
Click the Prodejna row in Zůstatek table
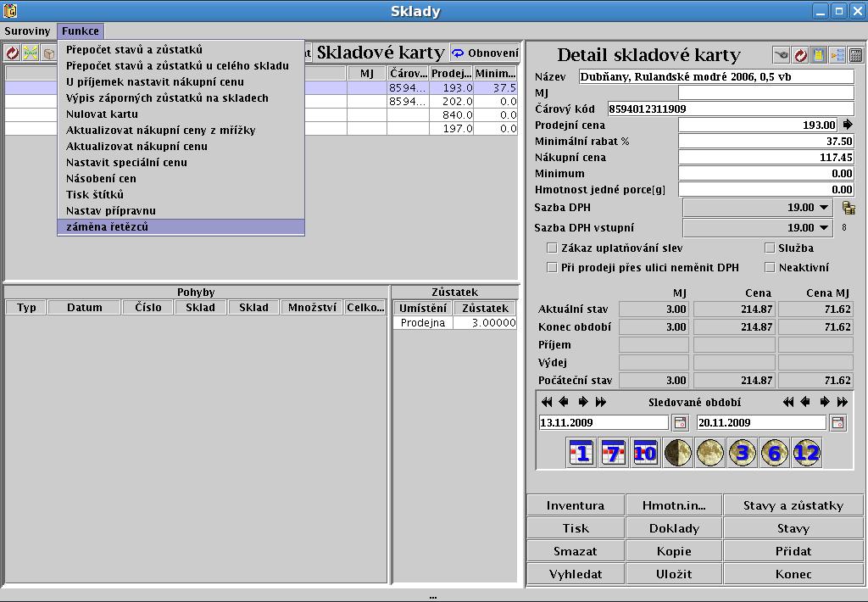pos(455,323)
